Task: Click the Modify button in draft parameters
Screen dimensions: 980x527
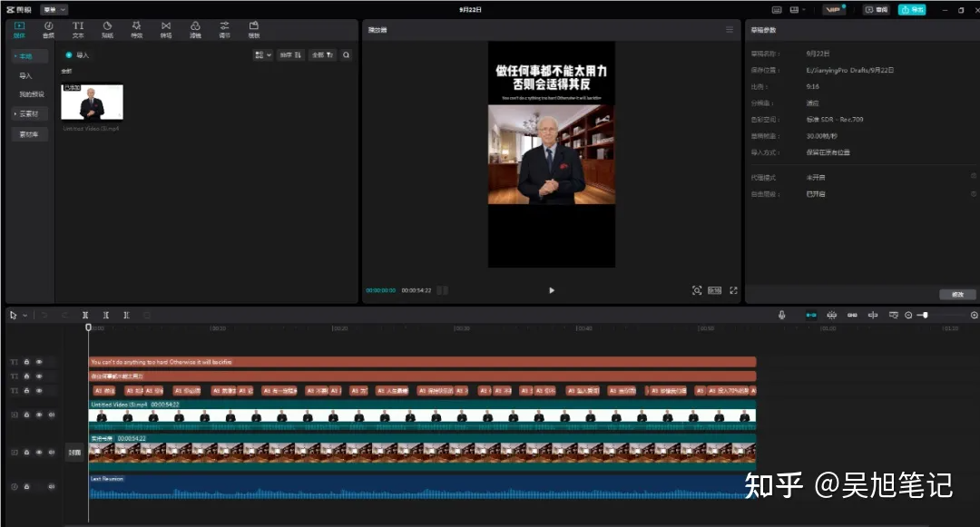Action: click(x=957, y=294)
